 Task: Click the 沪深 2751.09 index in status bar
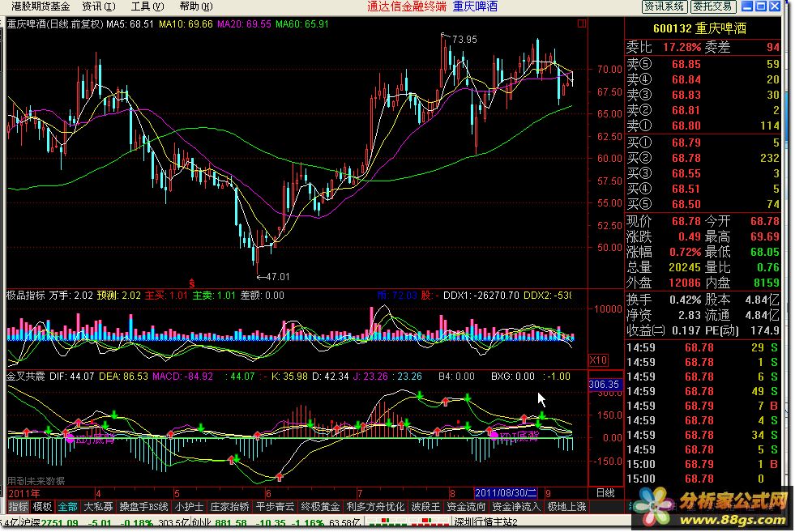[x=49, y=523]
